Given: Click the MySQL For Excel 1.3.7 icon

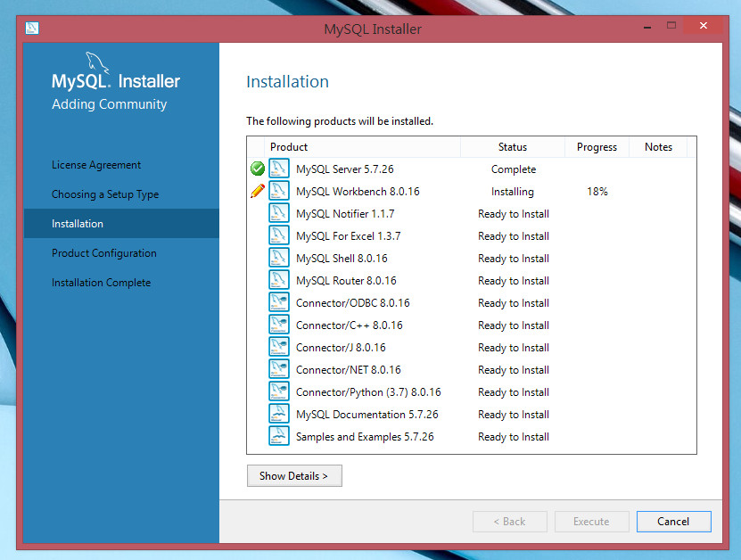Looking at the screenshot, I should [279, 235].
